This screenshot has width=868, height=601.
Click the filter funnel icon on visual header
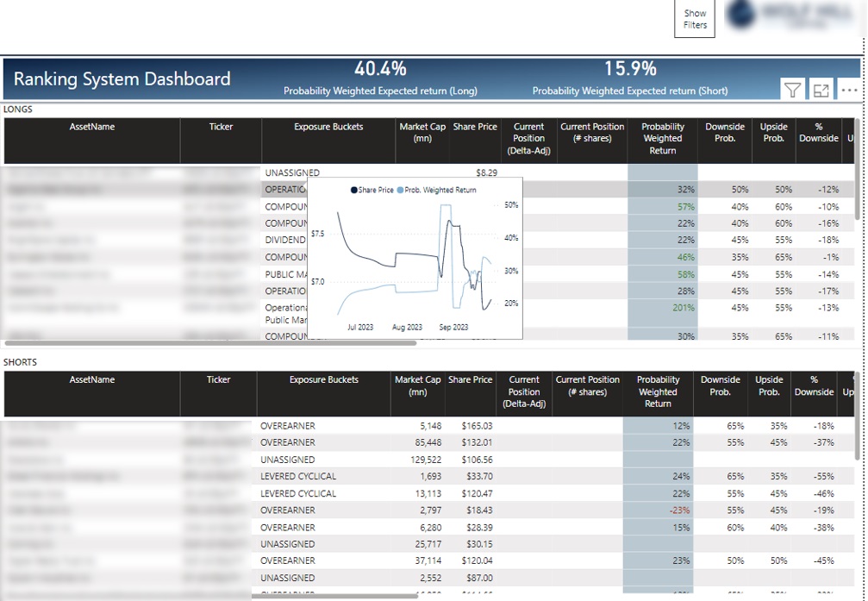(792, 90)
